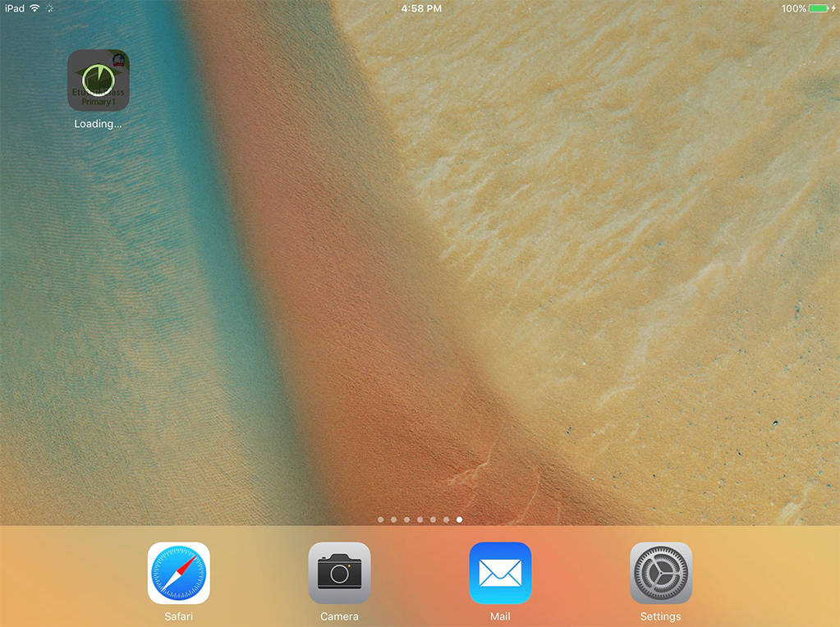Screen dimensions: 840x627
Task: Tap the 4:58 PM clock in status bar
Action: [x=421, y=8]
